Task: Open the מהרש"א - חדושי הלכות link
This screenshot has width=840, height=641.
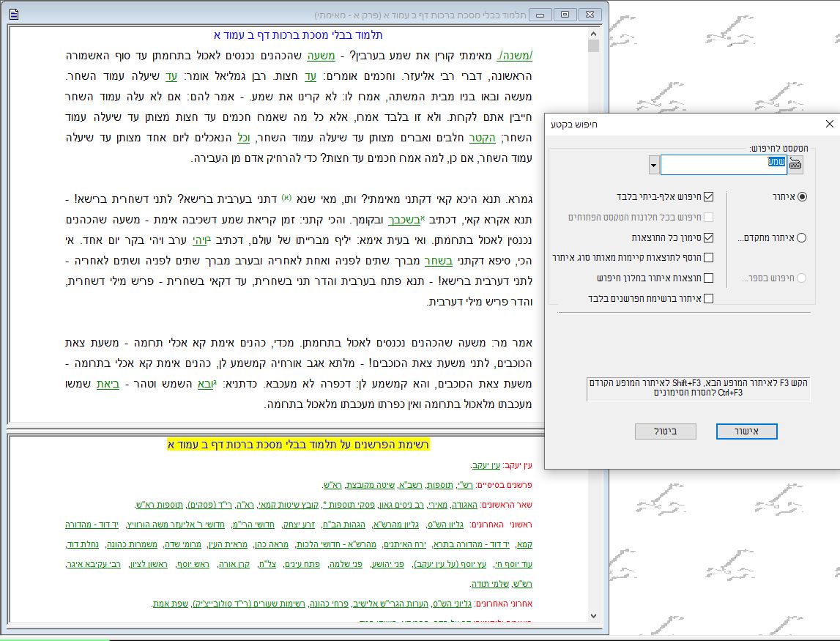Action: (336, 544)
